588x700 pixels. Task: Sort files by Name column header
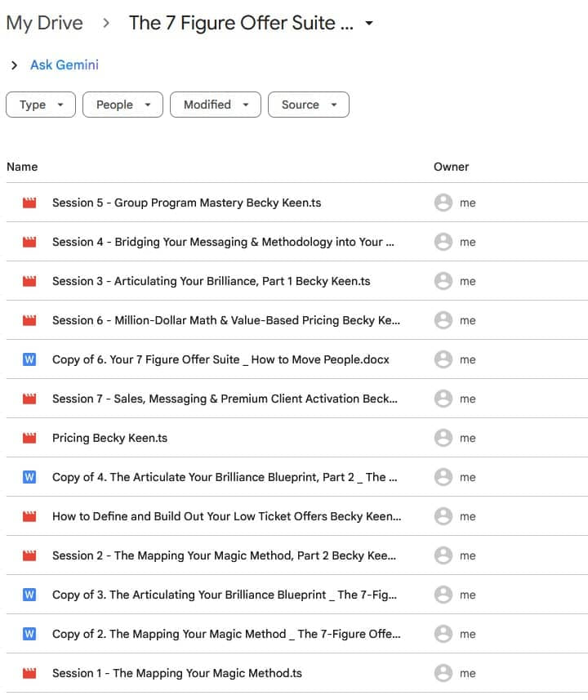click(22, 167)
